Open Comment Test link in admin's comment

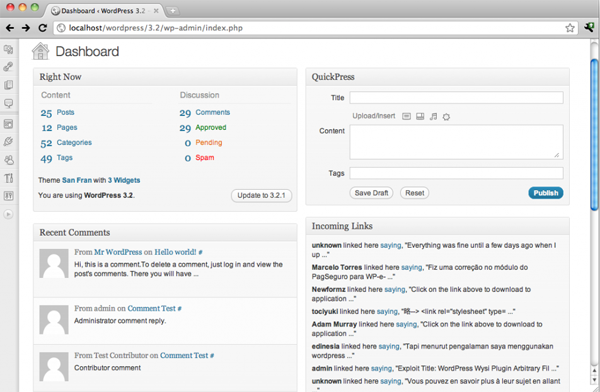click(151, 308)
